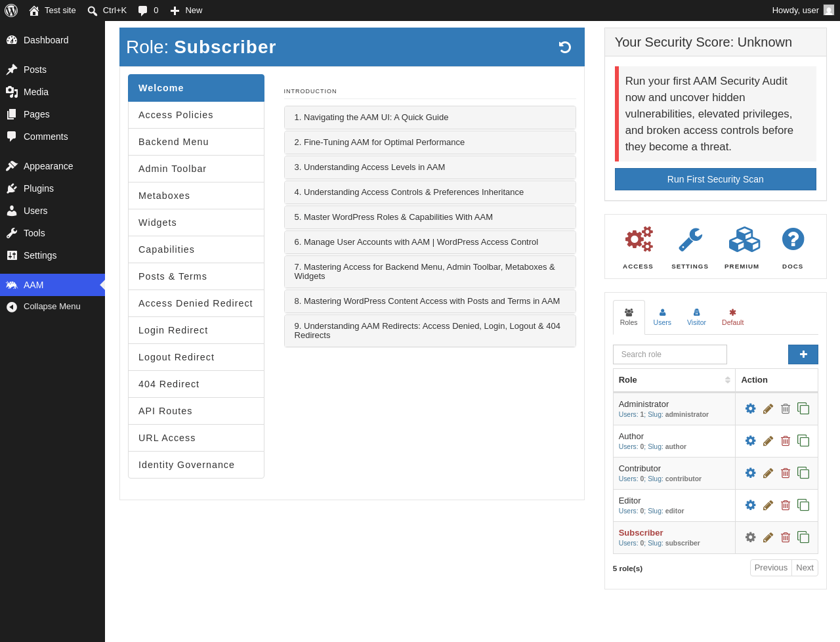Click the Author edit pencil icon
This screenshot has width=840, height=642.
[768, 441]
